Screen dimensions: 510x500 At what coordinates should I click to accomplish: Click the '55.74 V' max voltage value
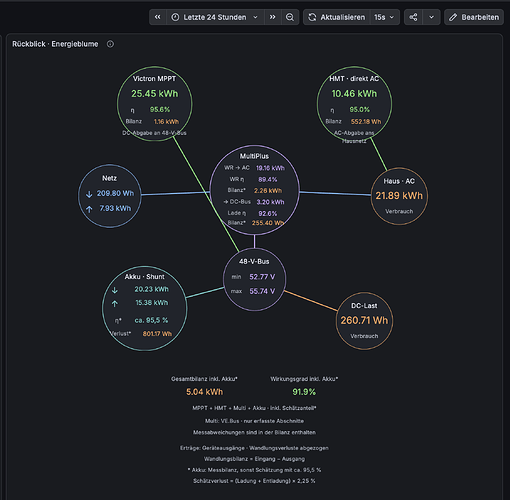pos(262,291)
